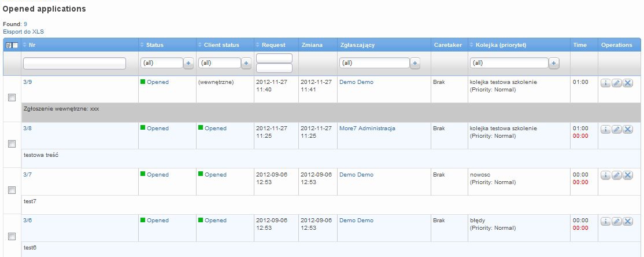Viewport: 644px width, 257px height.
Task: Expand the Client status filter dropdown
Action: (219, 63)
